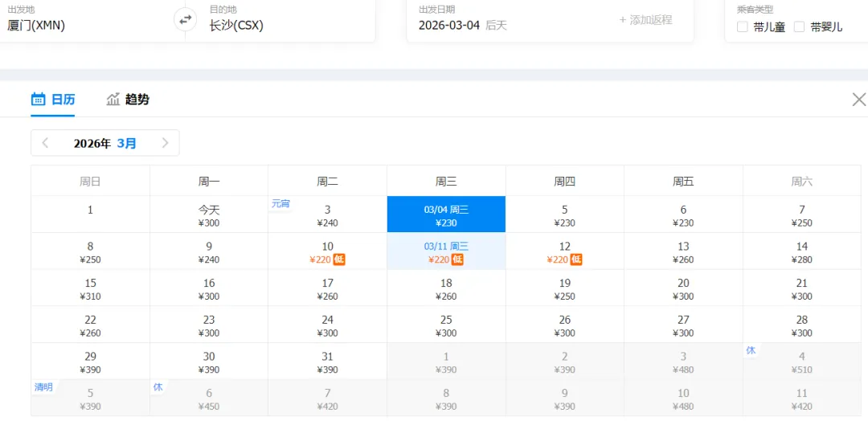Click the 添加返程 link
This screenshot has width=868, height=425.
645,20
